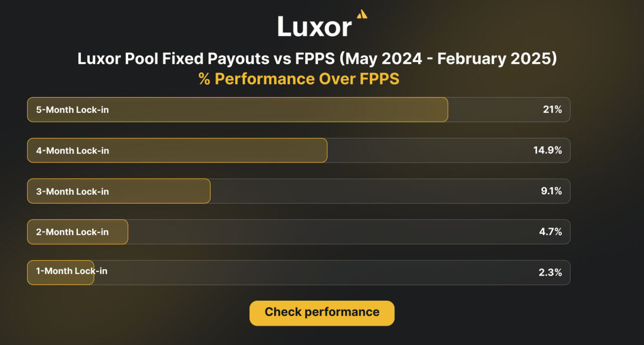Click the % Performance Over FPPS subtitle
The height and width of the screenshot is (345, 644).
tap(299, 79)
